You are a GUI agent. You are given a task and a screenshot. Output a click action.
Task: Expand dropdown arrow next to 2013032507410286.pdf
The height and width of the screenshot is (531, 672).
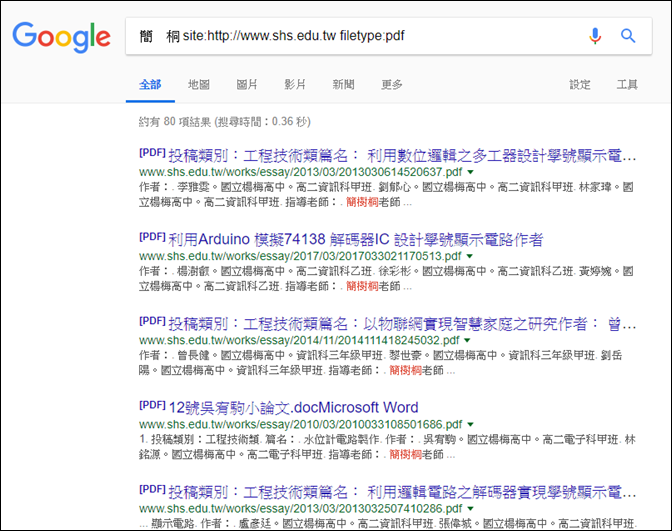[471, 509]
